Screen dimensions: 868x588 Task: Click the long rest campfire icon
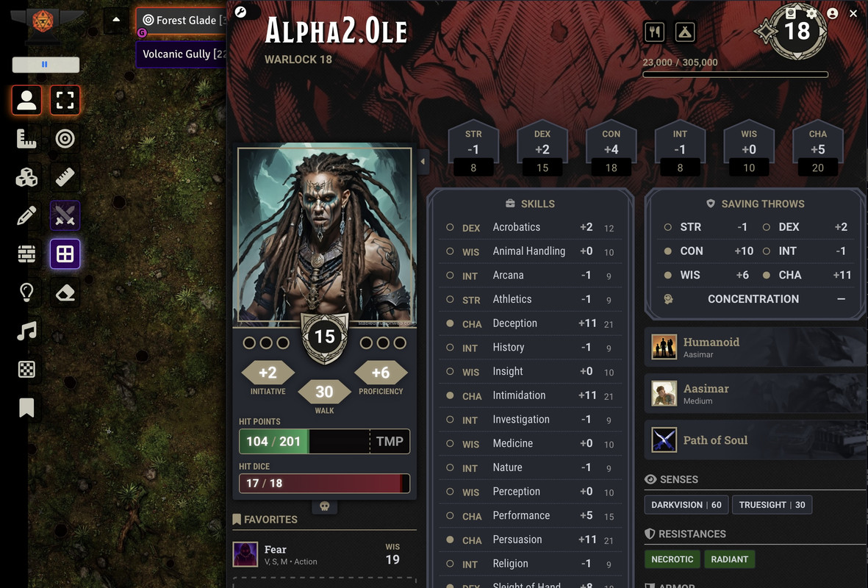pyautogui.click(x=685, y=32)
